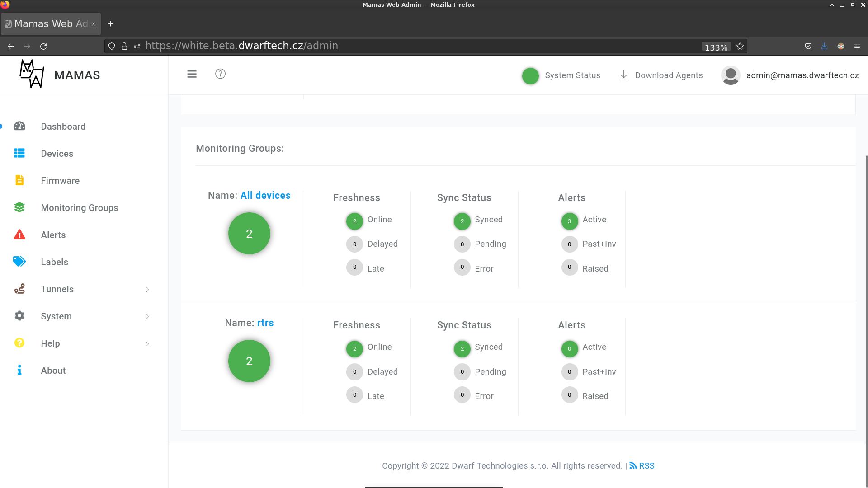The height and width of the screenshot is (488, 868).
Task: Go to the Dashboard menu item
Action: coord(63,127)
